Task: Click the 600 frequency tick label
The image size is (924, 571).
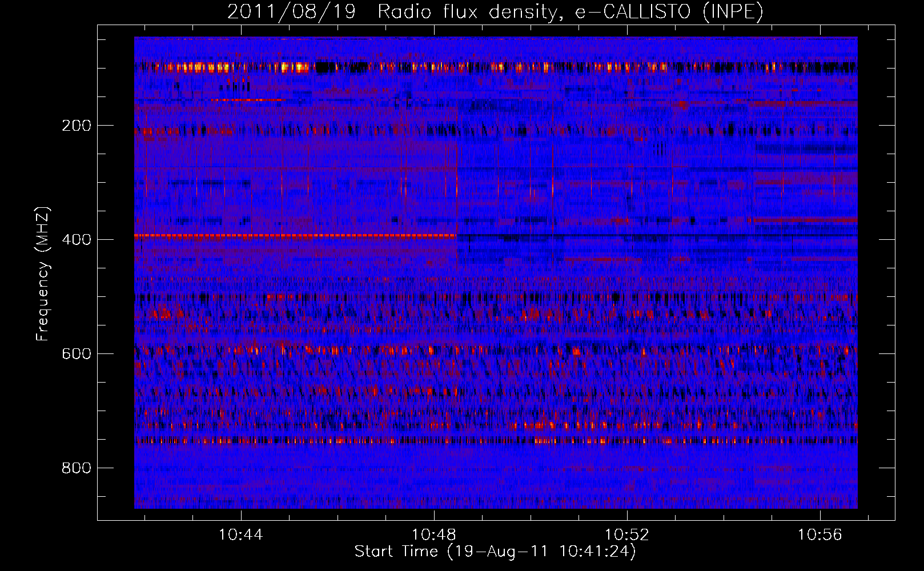Action: pos(77,354)
